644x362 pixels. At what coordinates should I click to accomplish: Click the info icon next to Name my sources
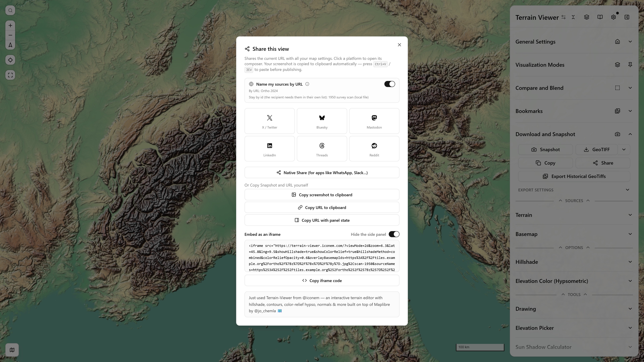point(307,84)
